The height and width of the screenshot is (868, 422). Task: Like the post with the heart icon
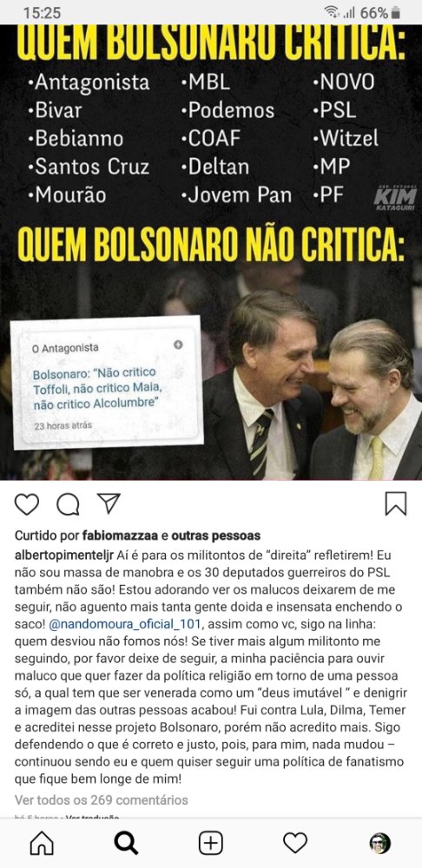[27, 503]
